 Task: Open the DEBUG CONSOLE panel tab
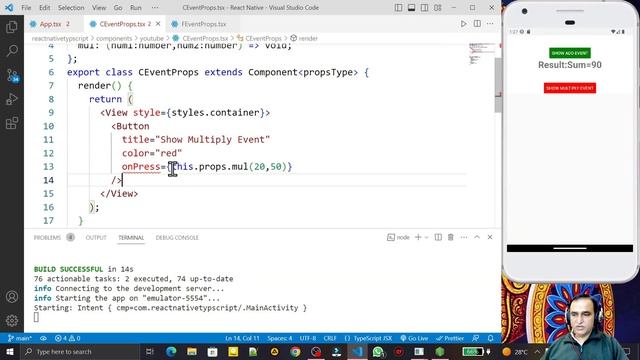click(177, 237)
